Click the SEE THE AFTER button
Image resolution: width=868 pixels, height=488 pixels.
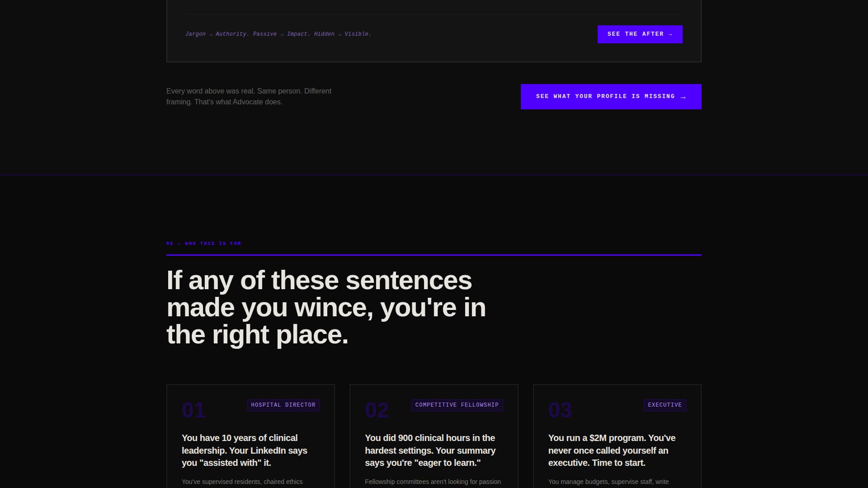(640, 34)
